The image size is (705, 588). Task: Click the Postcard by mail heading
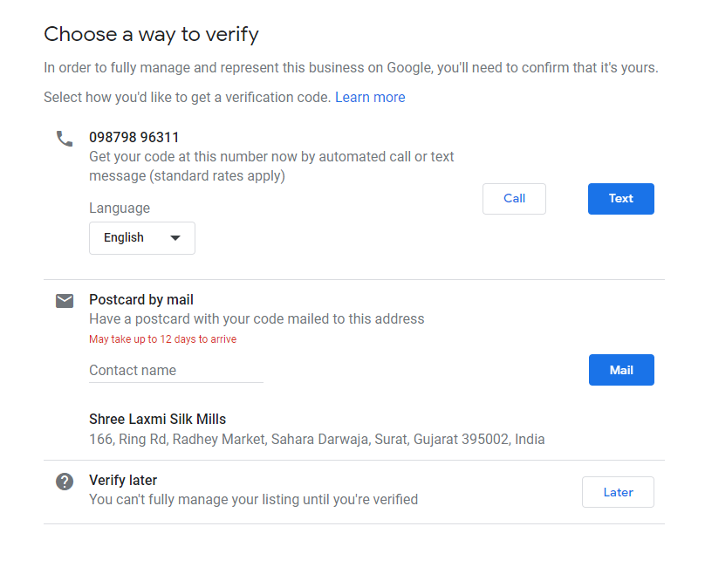pyautogui.click(x=141, y=300)
